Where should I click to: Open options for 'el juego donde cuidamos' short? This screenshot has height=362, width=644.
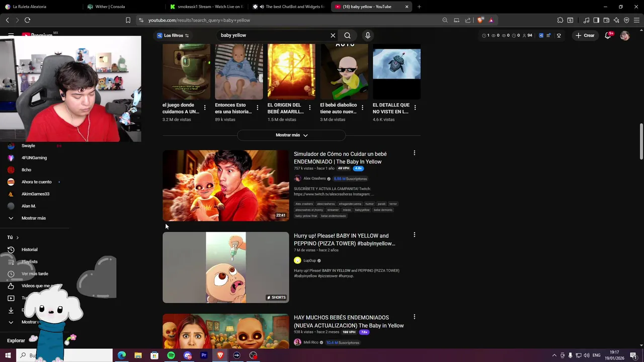click(x=204, y=108)
